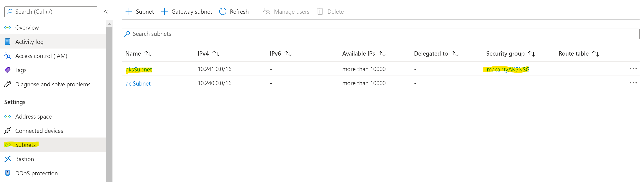The width and height of the screenshot is (644, 182).
Task: Click the Available IPs header text
Action: (358, 53)
